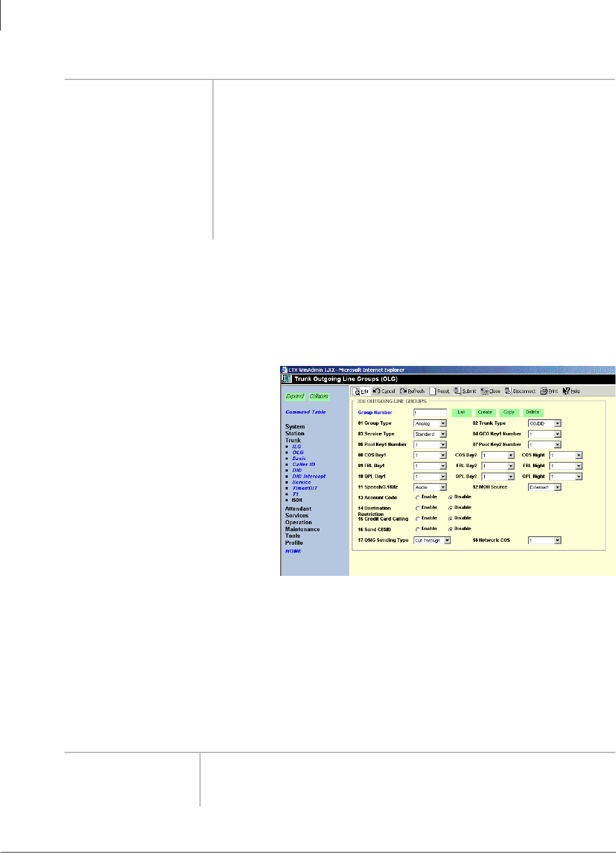The image size is (616, 853).
Task: Open the COS Night dropdown
Action: click(566, 455)
